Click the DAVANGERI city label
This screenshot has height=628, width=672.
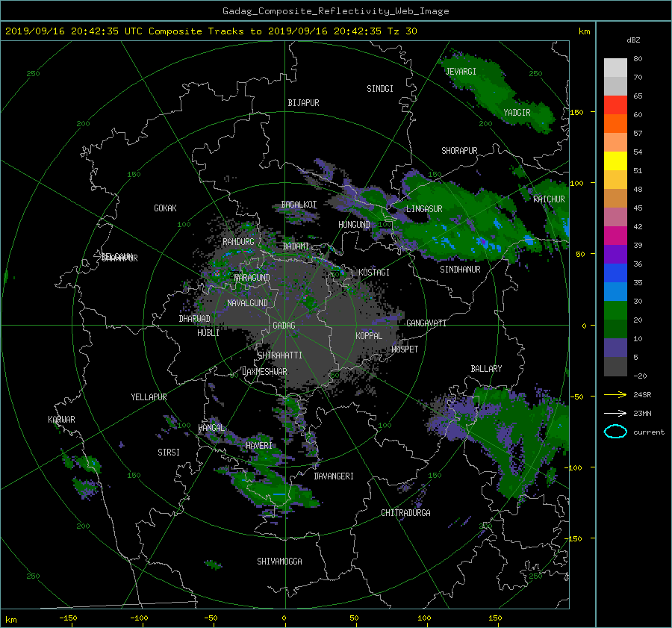334,476
